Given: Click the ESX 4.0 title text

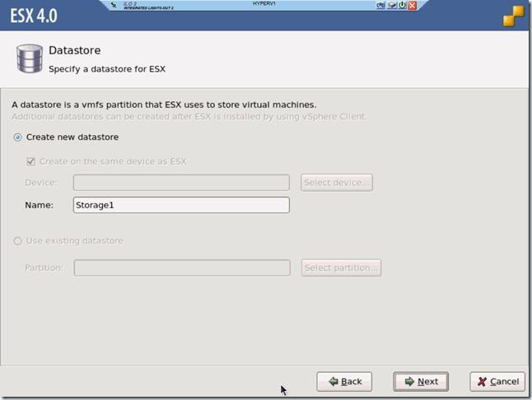Looking at the screenshot, I should 34,16.
